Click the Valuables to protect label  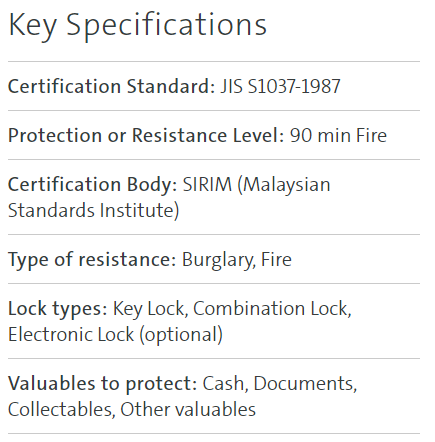103,383
